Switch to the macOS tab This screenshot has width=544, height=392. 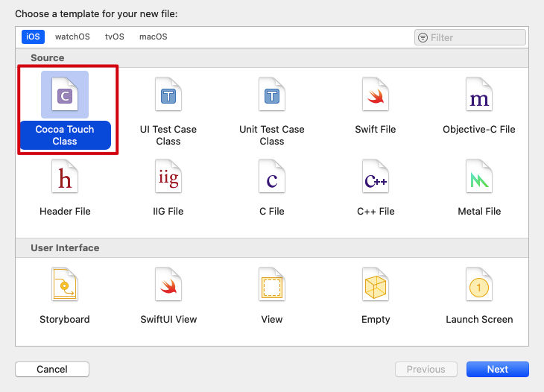pyautogui.click(x=154, y=37)
